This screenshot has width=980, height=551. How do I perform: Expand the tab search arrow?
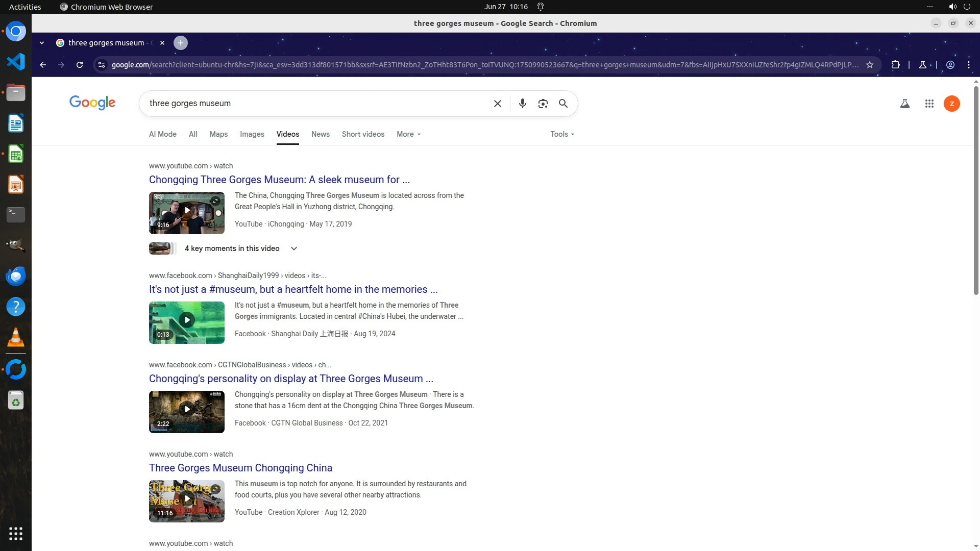pos(42,43)
